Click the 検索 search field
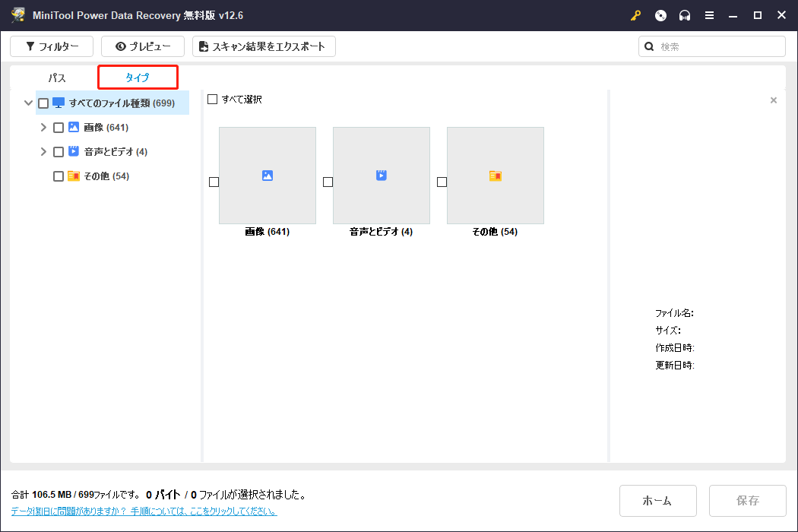Viewport: 798px width, 532px height. click(718, 46)
